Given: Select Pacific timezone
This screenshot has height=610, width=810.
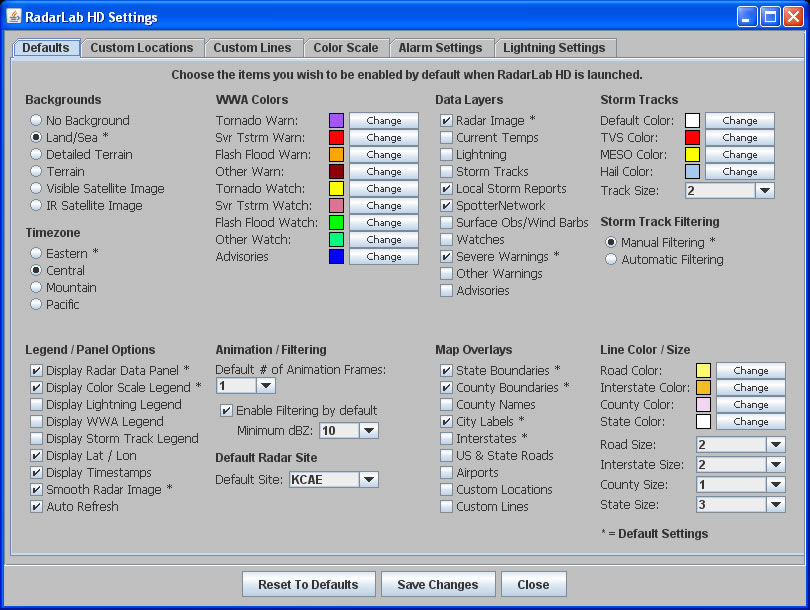Looking at the screenshot, I should coord(55,304).
